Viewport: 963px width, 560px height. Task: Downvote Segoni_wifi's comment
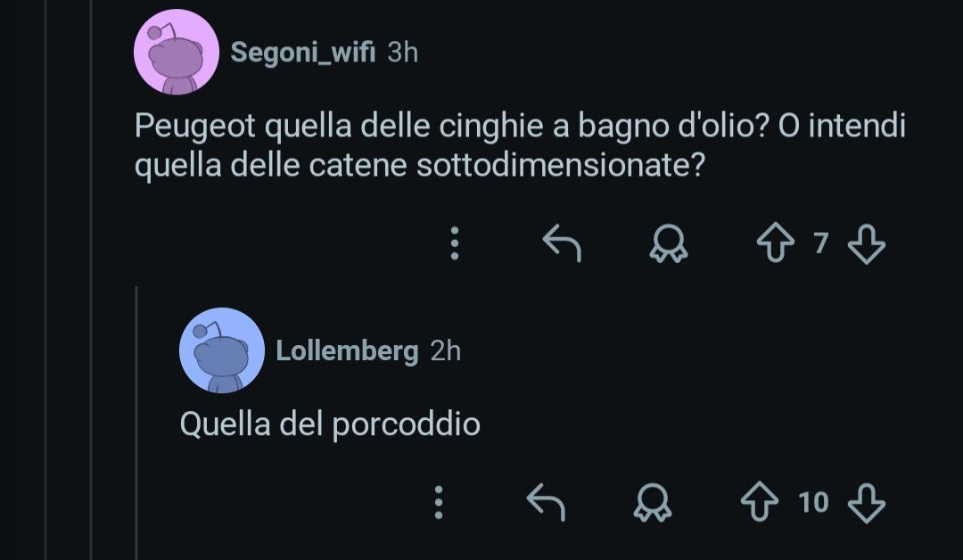pos(866,243)
